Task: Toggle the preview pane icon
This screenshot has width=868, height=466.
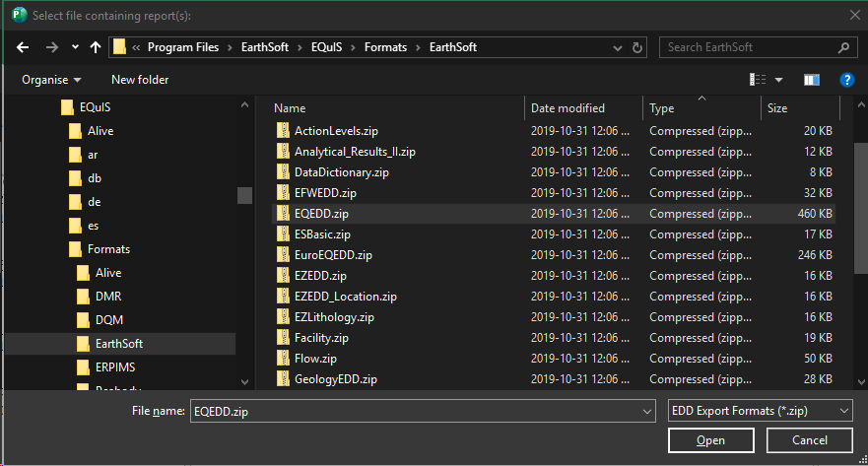Action: pyautogui.click(x=812, y=80)
